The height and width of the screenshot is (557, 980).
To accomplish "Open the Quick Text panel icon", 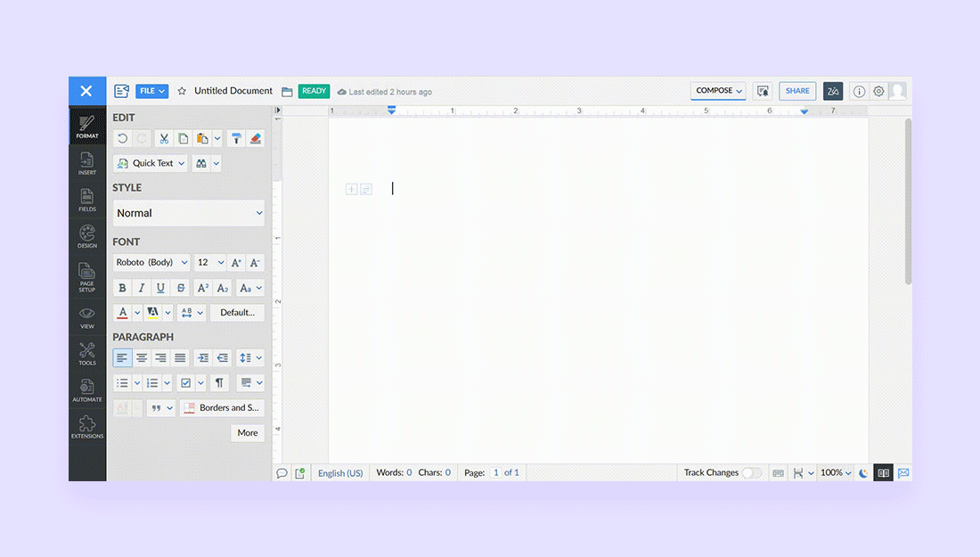I will point(122,163).
